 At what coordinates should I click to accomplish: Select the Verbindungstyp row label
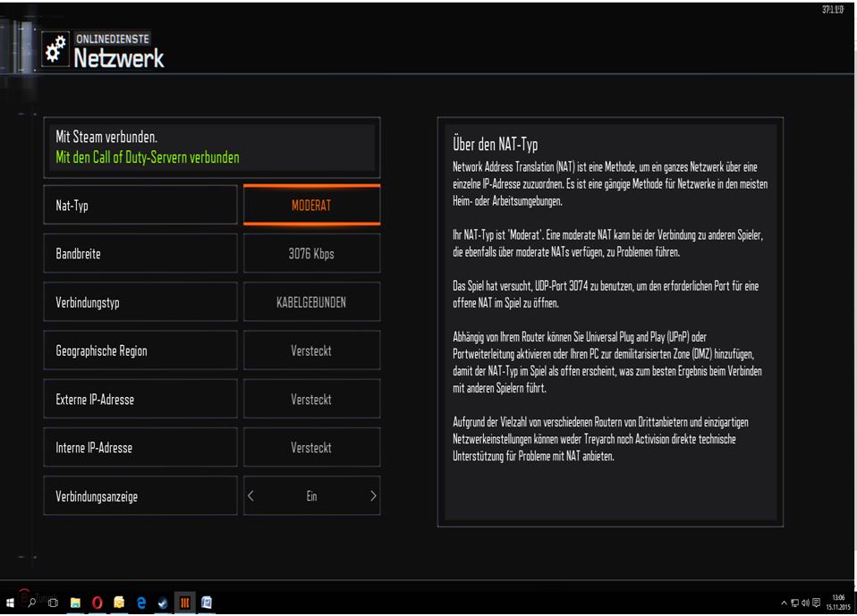(x=140, y=302)
